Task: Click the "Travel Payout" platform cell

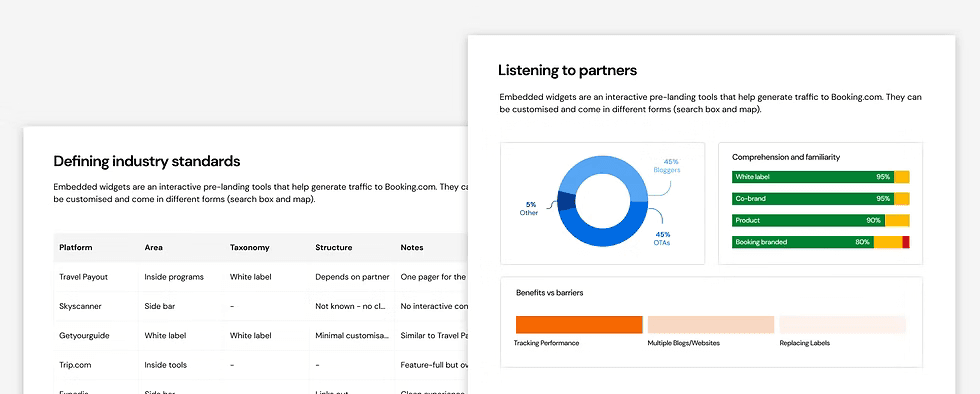Action: pos(84,276)
